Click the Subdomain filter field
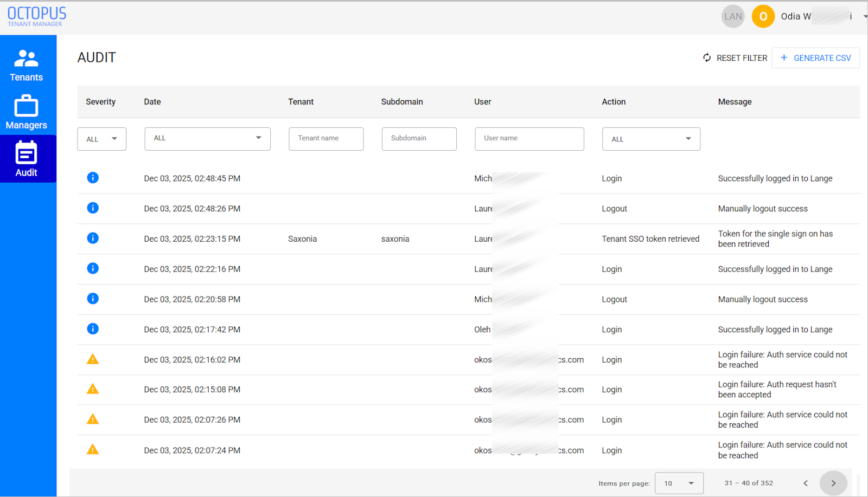The width and height of the screenshot is (868, 497). 419,139
